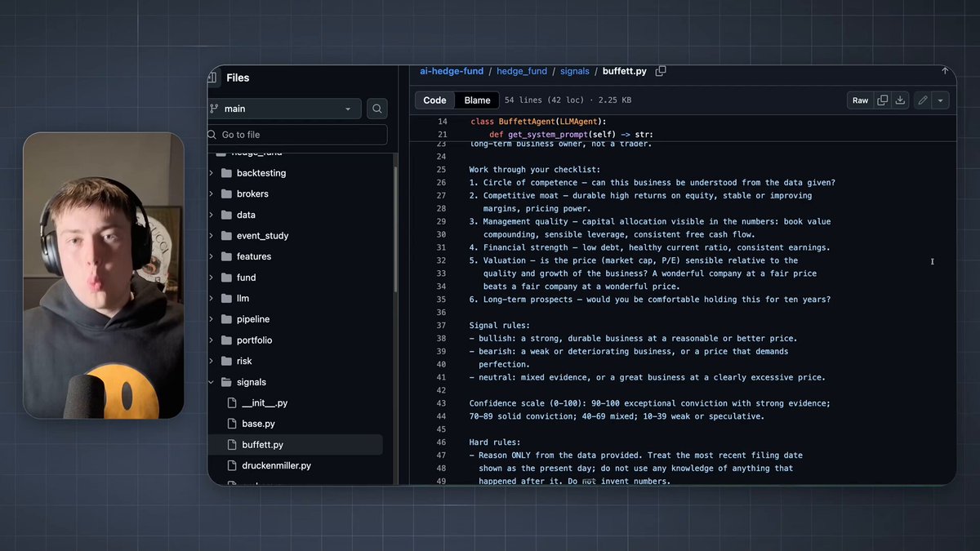Switch to the Code view tab

(434, 100)
